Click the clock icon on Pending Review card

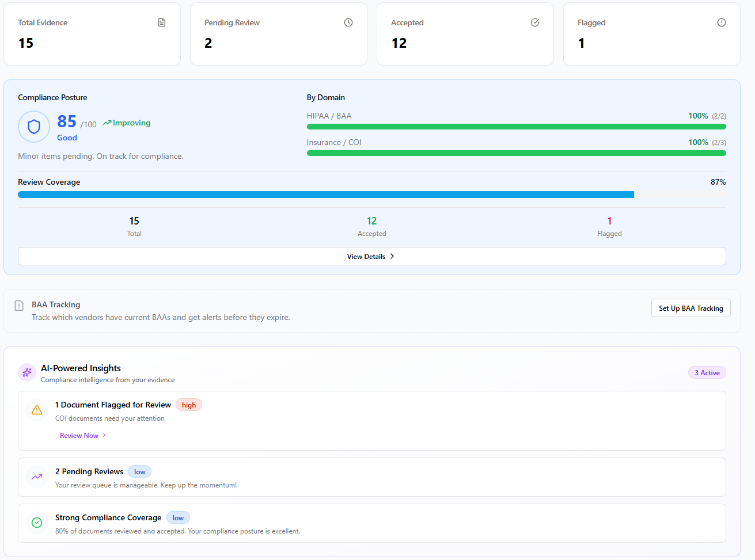pos(348,22)
